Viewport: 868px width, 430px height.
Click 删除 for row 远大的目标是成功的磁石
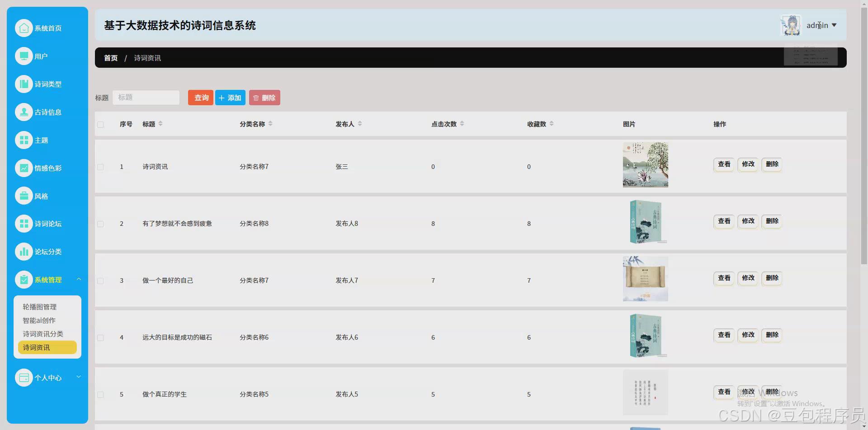(772, 335)
